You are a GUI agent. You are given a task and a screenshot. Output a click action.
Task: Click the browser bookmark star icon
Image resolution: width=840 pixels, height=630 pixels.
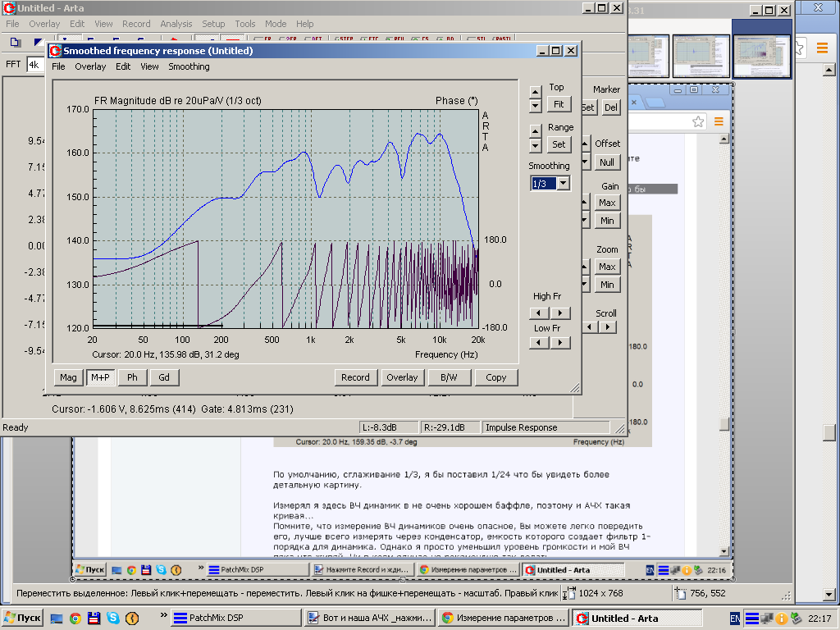pyautogui.click(x=697, y=121)
